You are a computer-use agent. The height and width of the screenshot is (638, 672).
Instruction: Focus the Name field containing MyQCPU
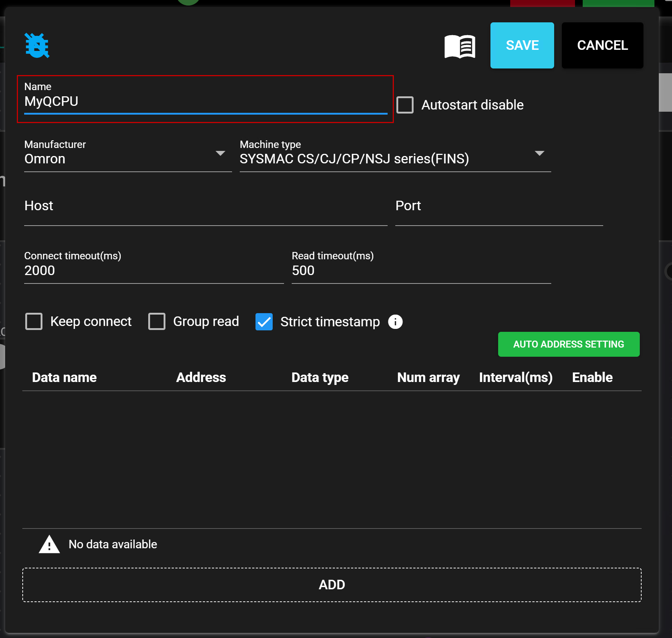click(205, 101)
